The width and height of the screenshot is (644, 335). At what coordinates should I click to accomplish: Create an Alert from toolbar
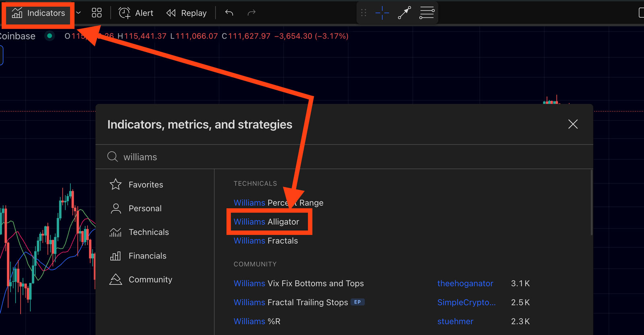point(136,13)
